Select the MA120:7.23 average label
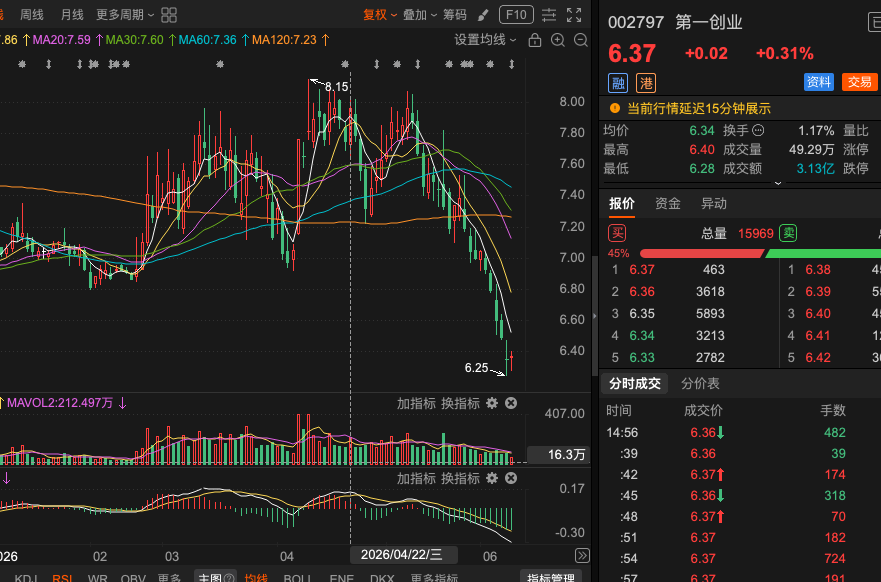881x582 pixels. point(284,40)
